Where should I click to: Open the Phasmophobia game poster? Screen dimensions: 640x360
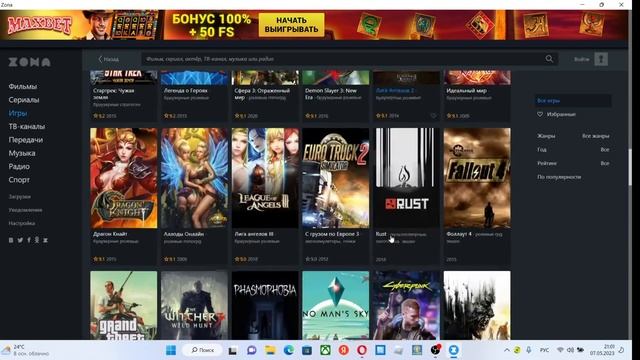point(265,305)
